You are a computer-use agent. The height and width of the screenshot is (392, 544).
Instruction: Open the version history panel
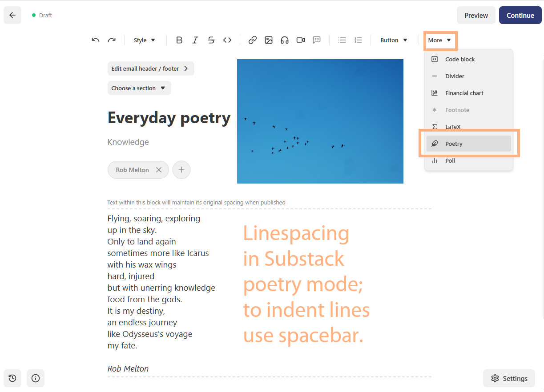(x=12, y=378)
